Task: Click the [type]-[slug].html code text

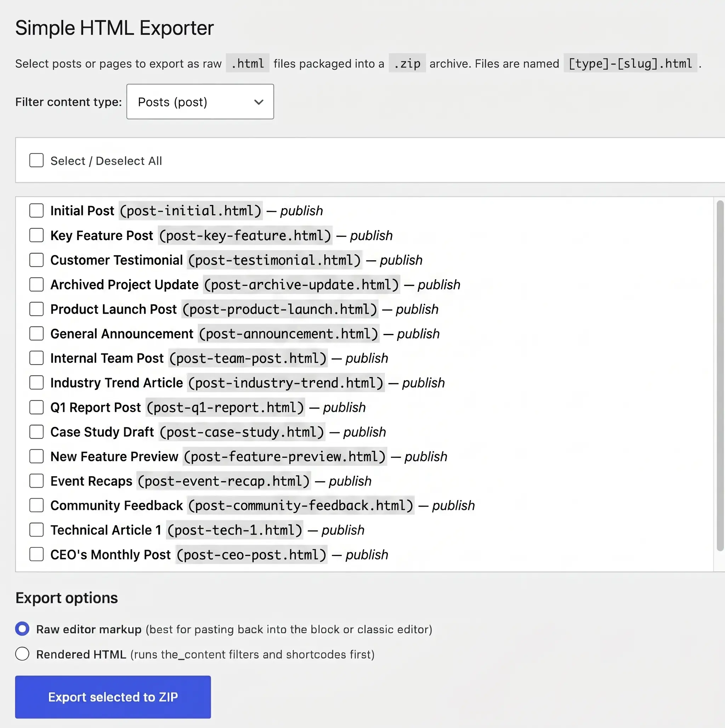Action: click(x=630, y=63)
